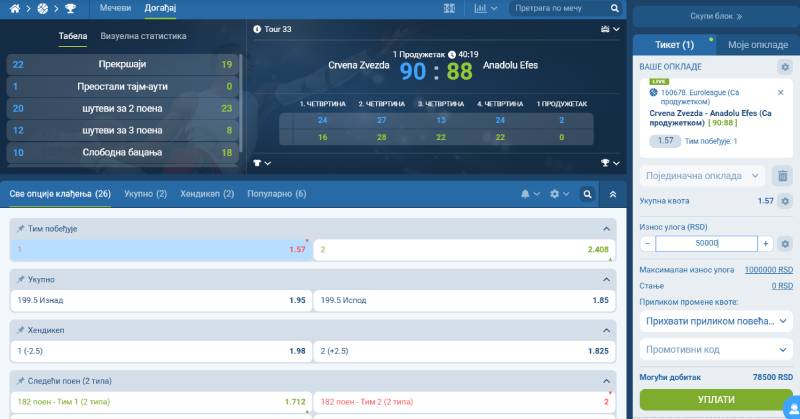This screenshot has width=800, height=419.
Task: Pin the Хендикеп market
Action: (20, 330)
